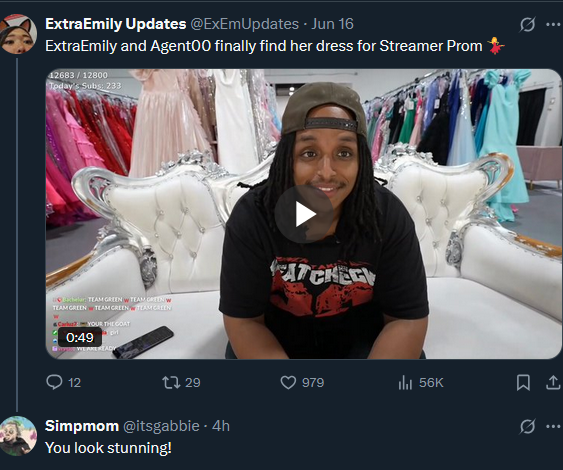This screenshot has height=470, width=563.
Task: Open Grok icon on Simpmom reply
Action: (527, 426)
